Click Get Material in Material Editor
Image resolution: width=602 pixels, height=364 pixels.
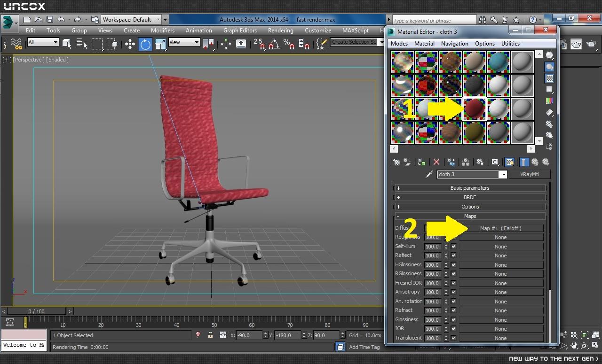coord(396,162)
